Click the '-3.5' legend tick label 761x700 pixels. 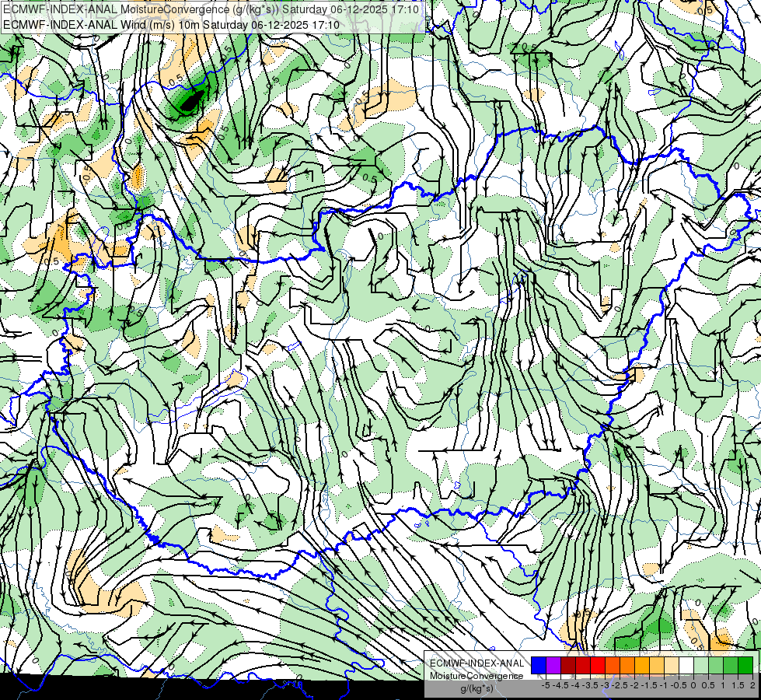tap(590, 685)
